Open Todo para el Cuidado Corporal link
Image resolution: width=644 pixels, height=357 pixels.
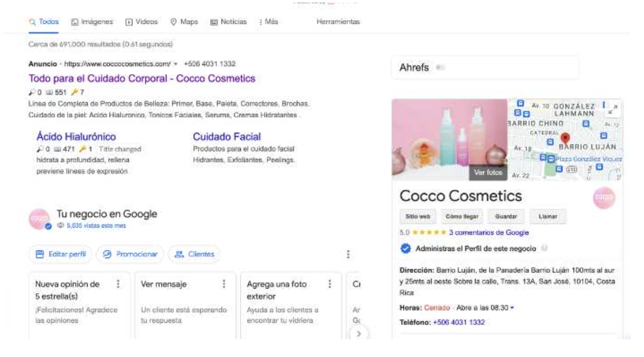tap(142, 78)
